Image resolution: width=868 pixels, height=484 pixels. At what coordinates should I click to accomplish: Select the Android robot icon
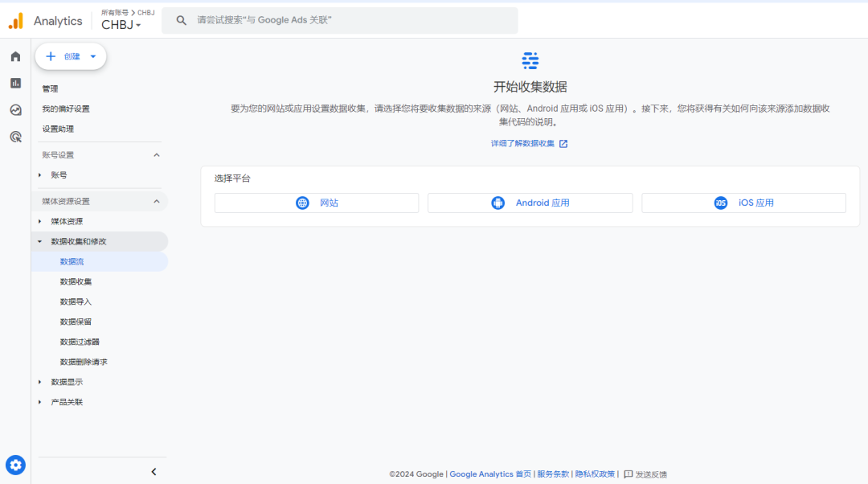(x=498, y=203)
